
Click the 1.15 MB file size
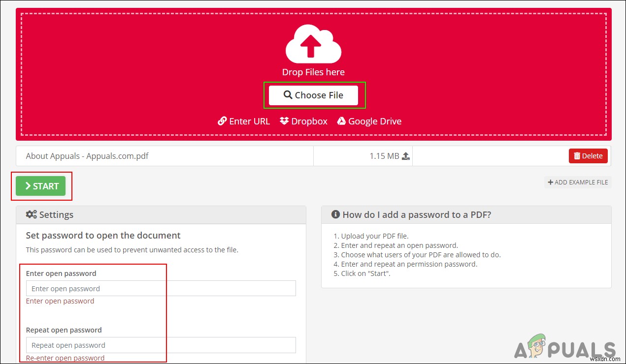pyautogui.click(x=384, y=156)
